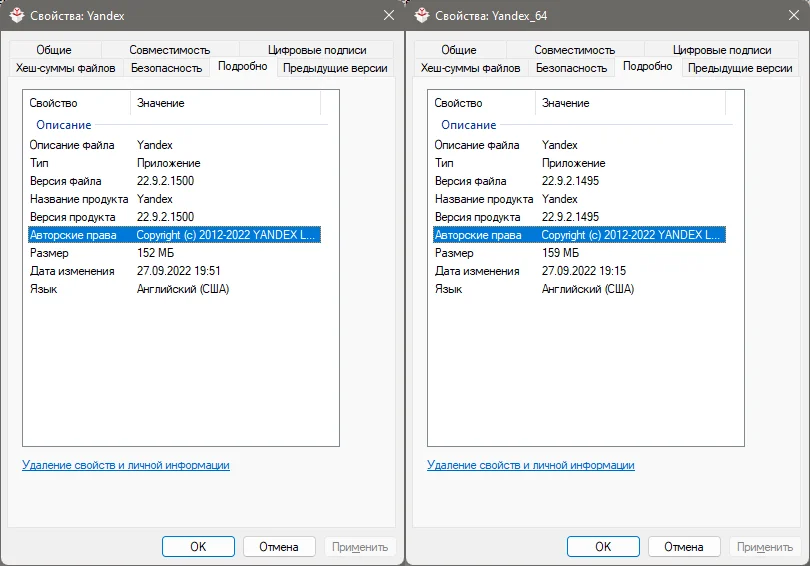The image size is (810, 566).
Task: Select the 159 МБ size row
Action: 580,253
